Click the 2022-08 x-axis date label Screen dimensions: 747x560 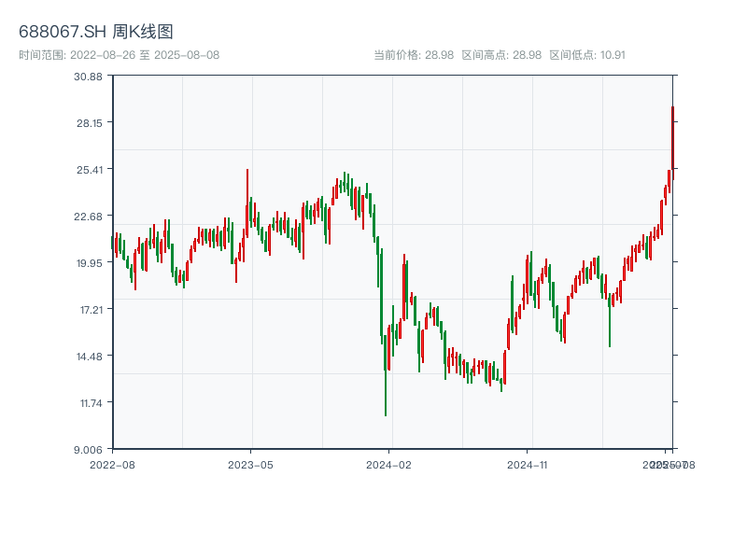click(112, 464)
